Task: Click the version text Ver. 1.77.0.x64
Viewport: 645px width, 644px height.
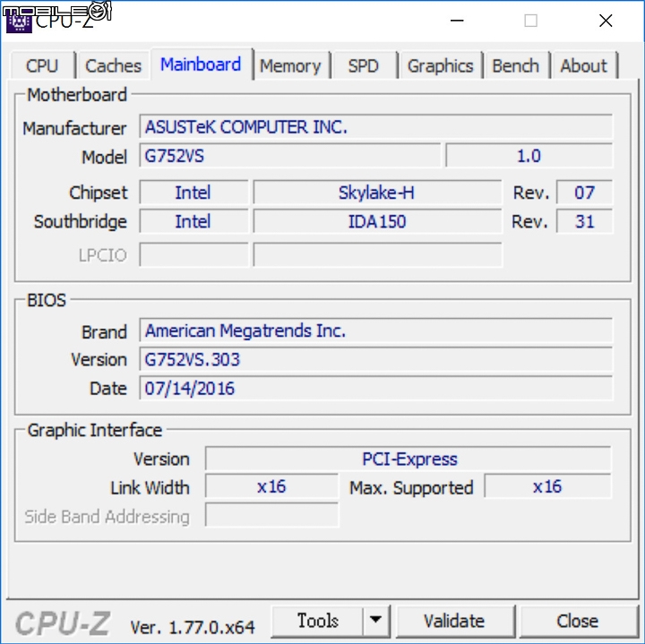Action: click(x=193, y=627)
